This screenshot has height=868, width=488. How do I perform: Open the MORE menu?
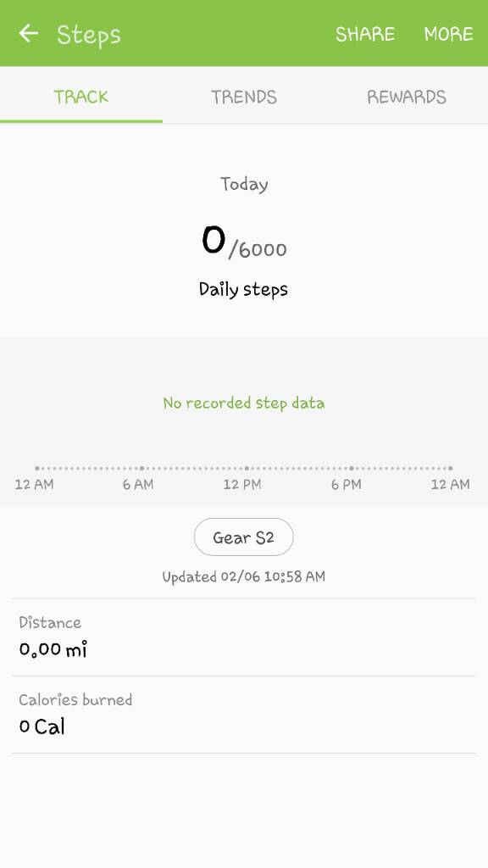tap(448, 34)
